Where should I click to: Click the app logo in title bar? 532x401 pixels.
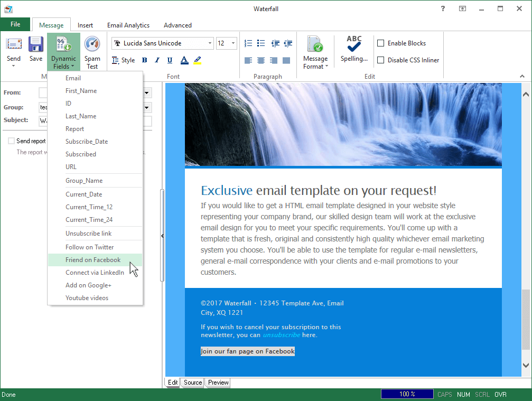8,9
